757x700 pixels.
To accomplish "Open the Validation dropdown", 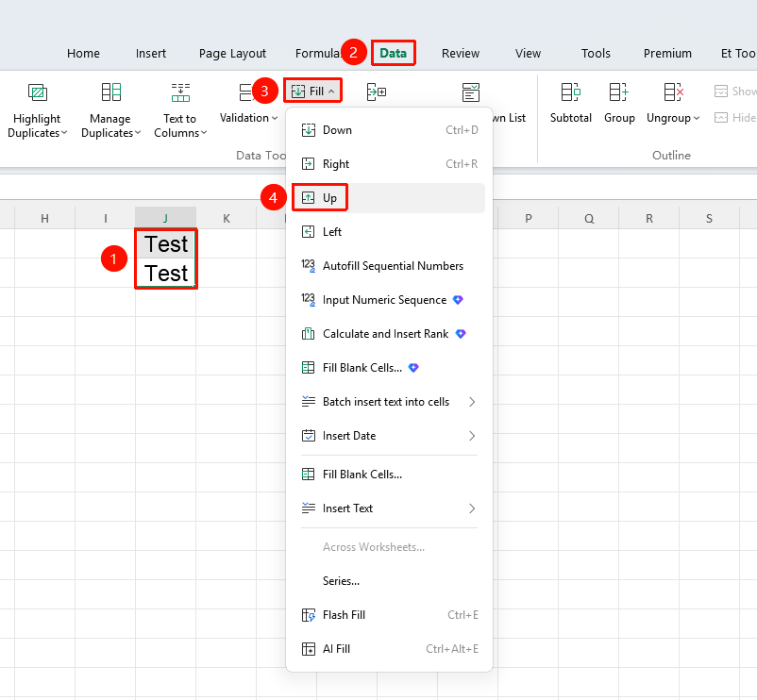I will point(248,118).
